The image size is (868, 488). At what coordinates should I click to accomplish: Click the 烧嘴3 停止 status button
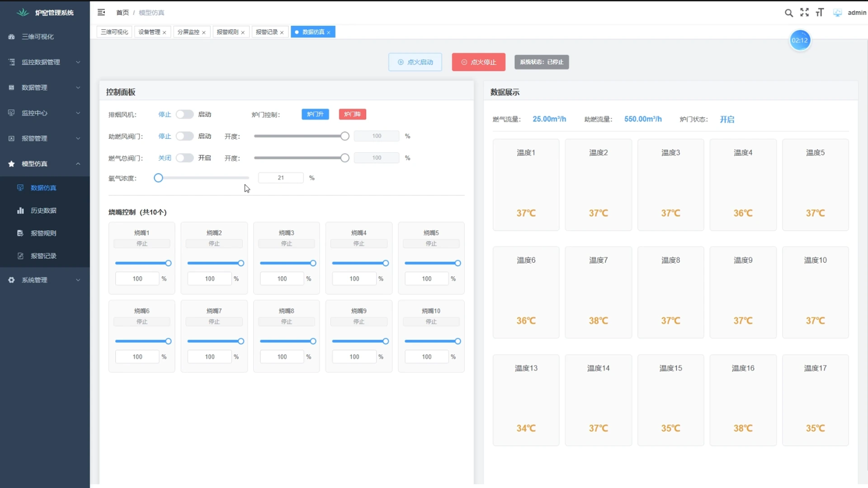(287, 244)
